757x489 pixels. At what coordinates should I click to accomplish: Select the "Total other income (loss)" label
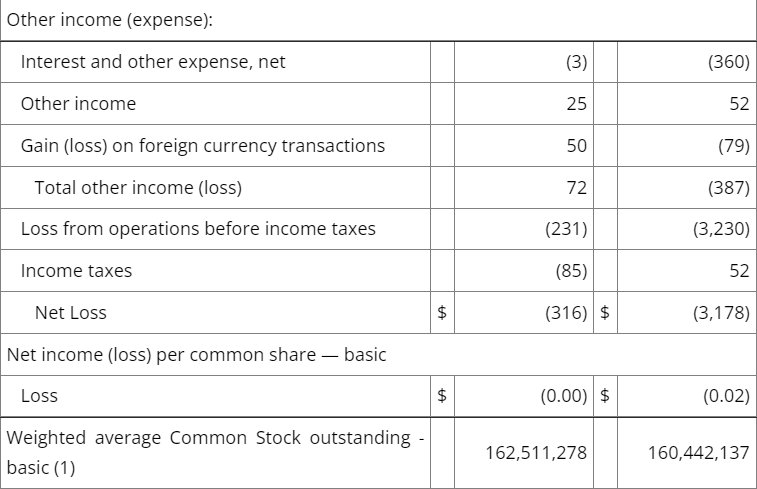click(x=138, y=188)
